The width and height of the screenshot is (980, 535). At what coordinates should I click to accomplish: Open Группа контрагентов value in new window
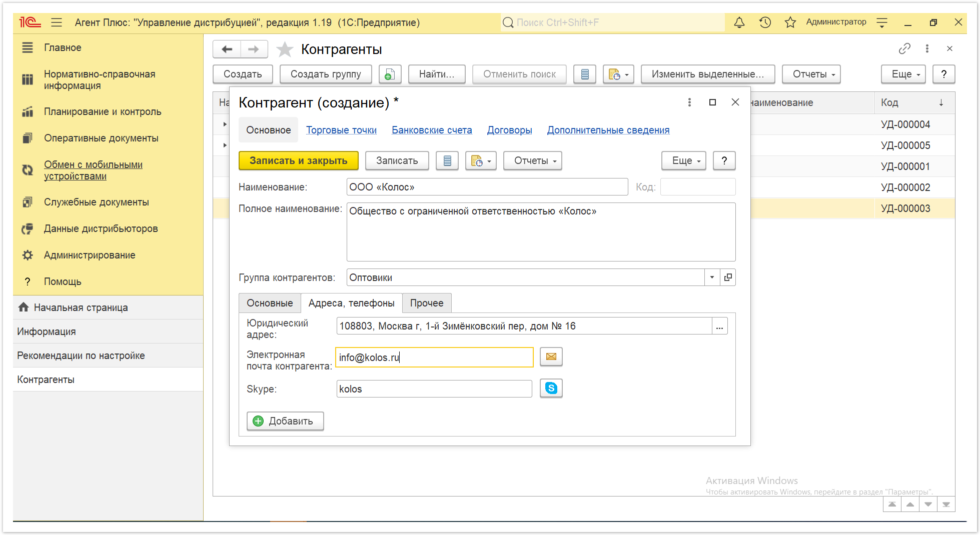[728, 277]
